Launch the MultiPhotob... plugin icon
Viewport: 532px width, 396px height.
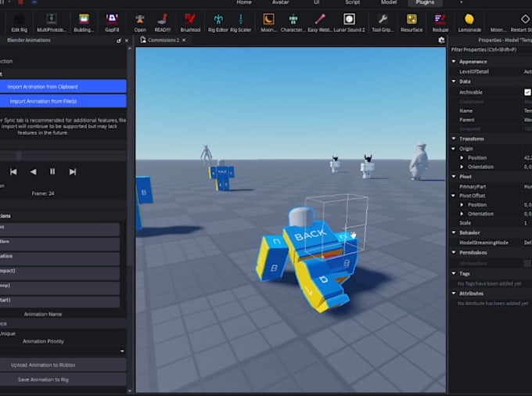coord(51,23)
